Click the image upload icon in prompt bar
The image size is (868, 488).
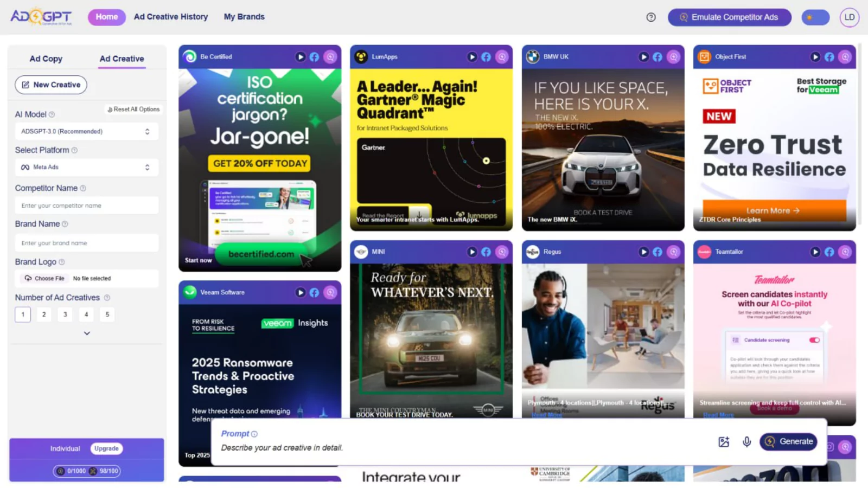point(724,442)
